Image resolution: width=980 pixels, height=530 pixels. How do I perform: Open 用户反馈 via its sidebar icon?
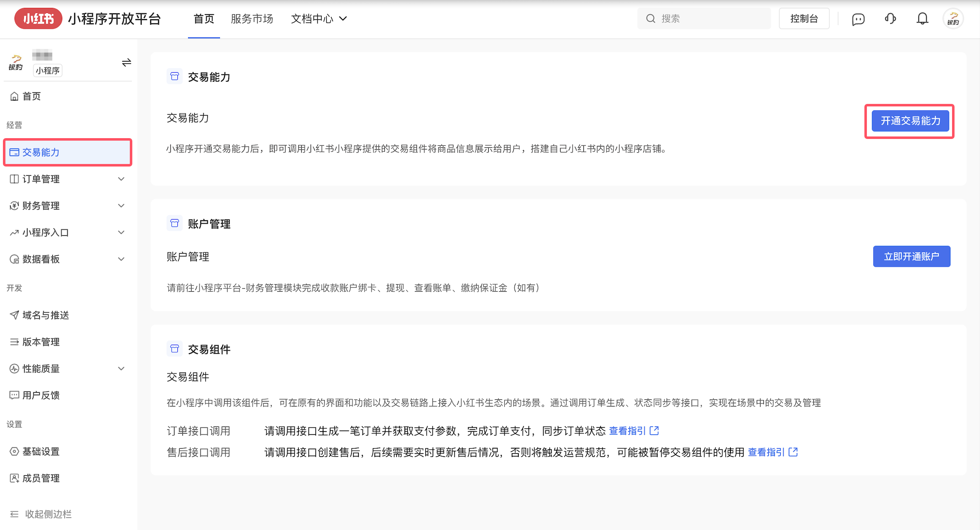[x=15, y=395]
